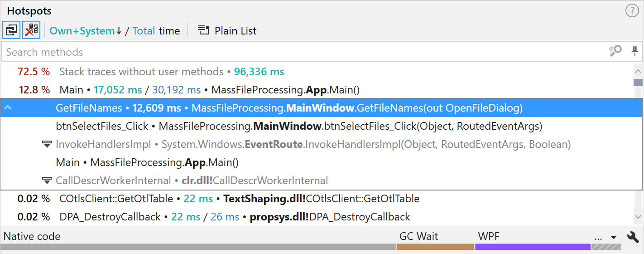Focus the Search methods field
Screen dimensions: 644x254
click(x=299, y=52)
